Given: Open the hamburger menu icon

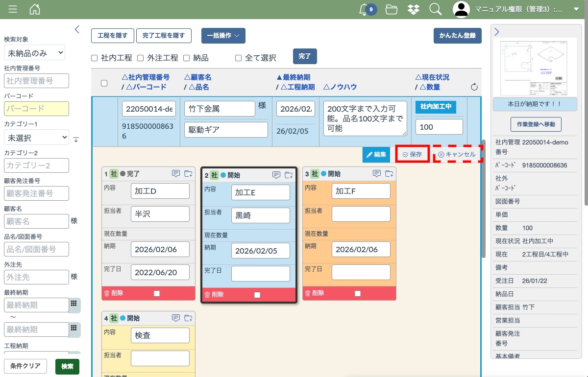Looking at the screenshot, I should pos(13,9).
